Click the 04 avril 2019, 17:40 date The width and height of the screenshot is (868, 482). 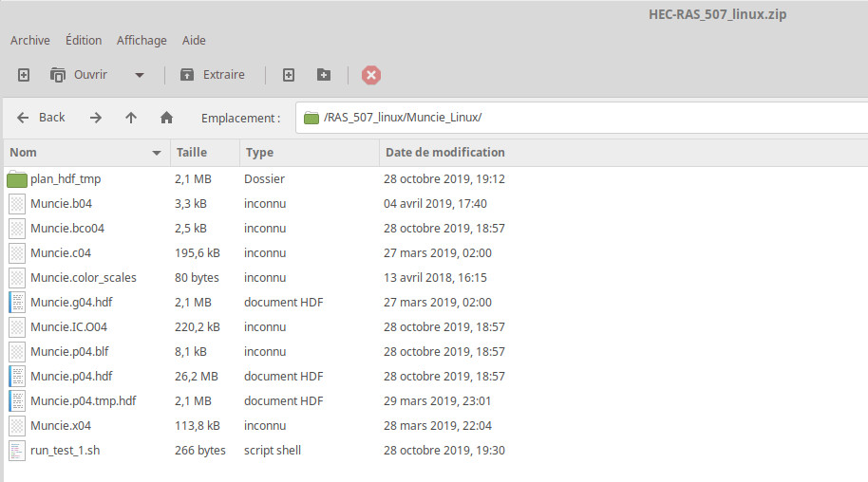coord(436,204)
